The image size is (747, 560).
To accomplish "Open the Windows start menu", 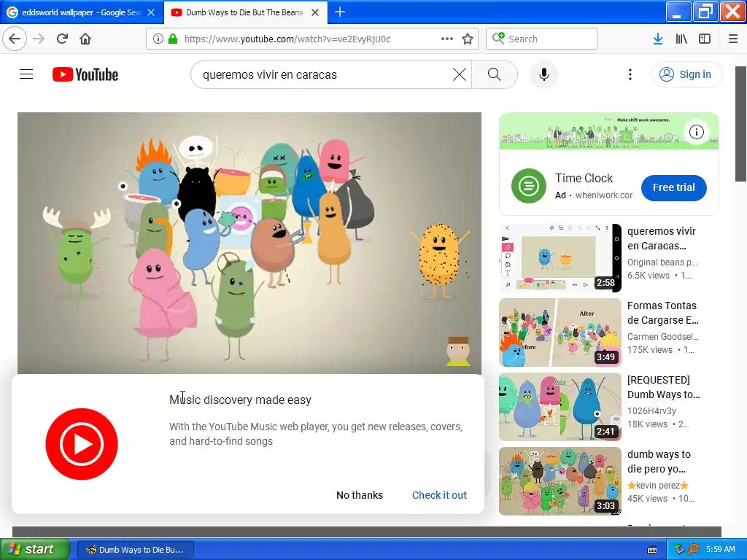I will pos(34,549).
